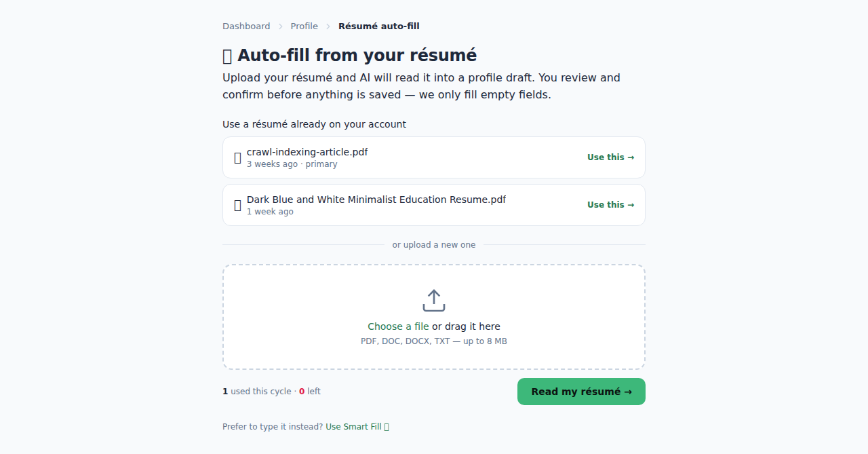Click the '0 left' usage counter
Viewport: 868px width, 454px height.
click(x=310, y=392)
